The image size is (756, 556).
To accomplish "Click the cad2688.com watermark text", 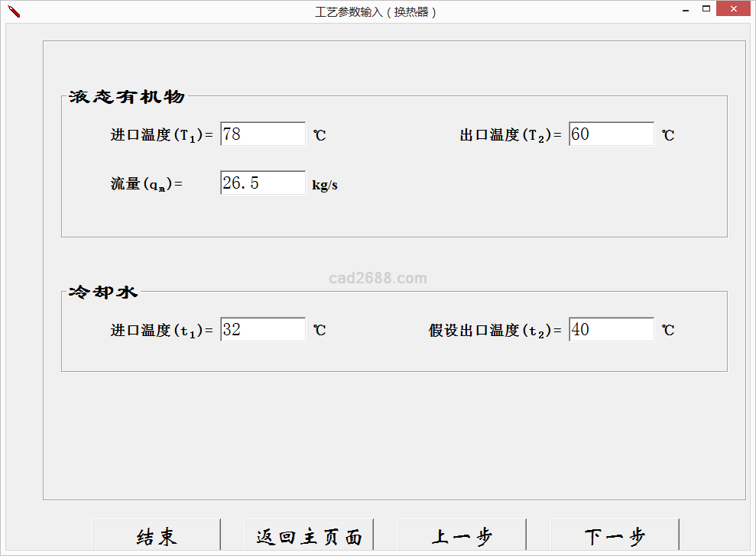I will (378, 278).
